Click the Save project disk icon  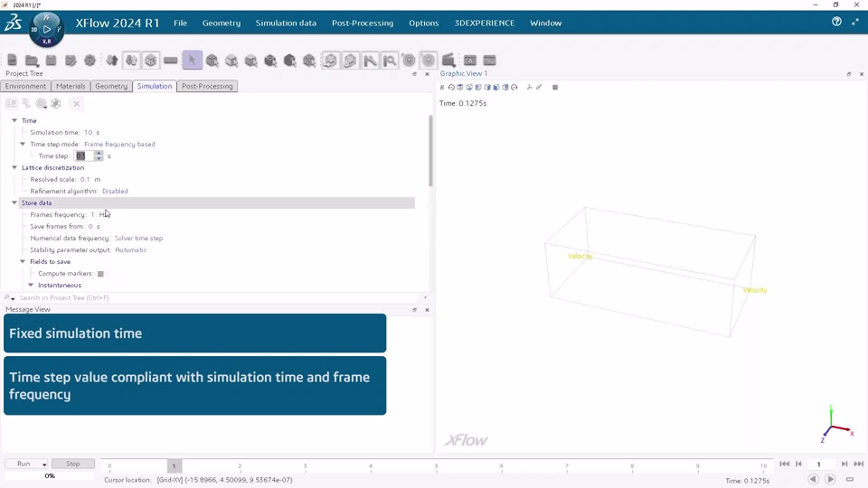[51, 61]
